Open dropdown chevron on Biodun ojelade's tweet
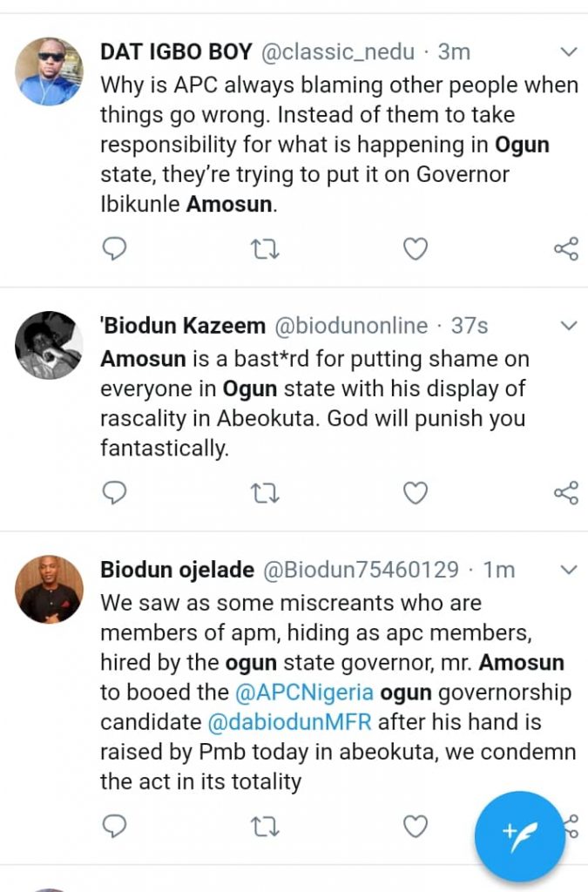Image resolution: width=588 pixels, height=892 pixels. 568,570
